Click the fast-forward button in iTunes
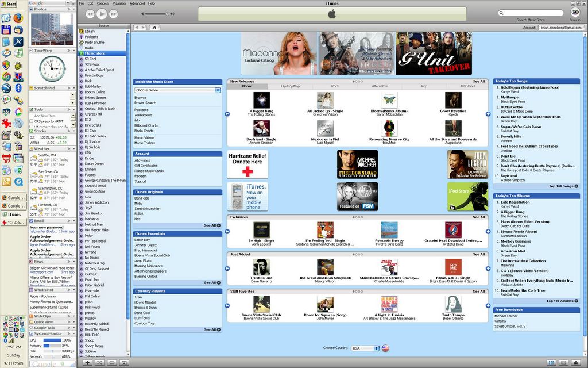This screenshot has width=588, height=368. click(113, 14)
